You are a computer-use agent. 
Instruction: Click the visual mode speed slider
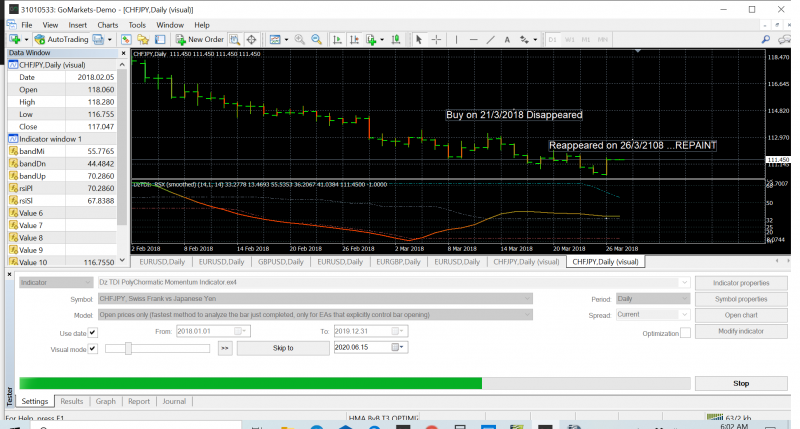point(128,348)
